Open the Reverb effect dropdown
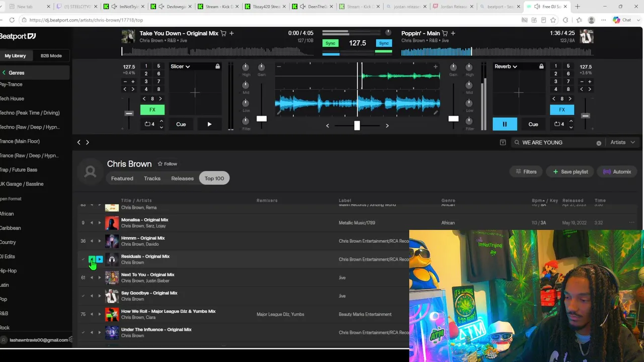 tap(506, 66)
